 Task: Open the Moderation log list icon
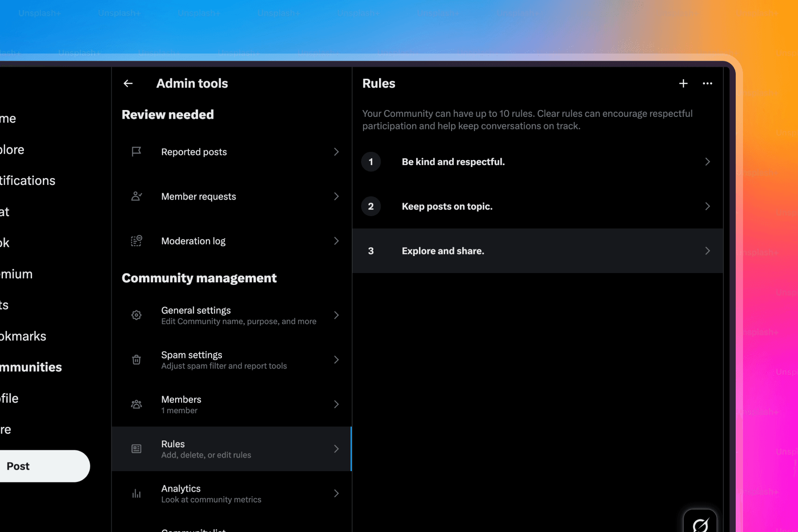click(x=137, y=240)
